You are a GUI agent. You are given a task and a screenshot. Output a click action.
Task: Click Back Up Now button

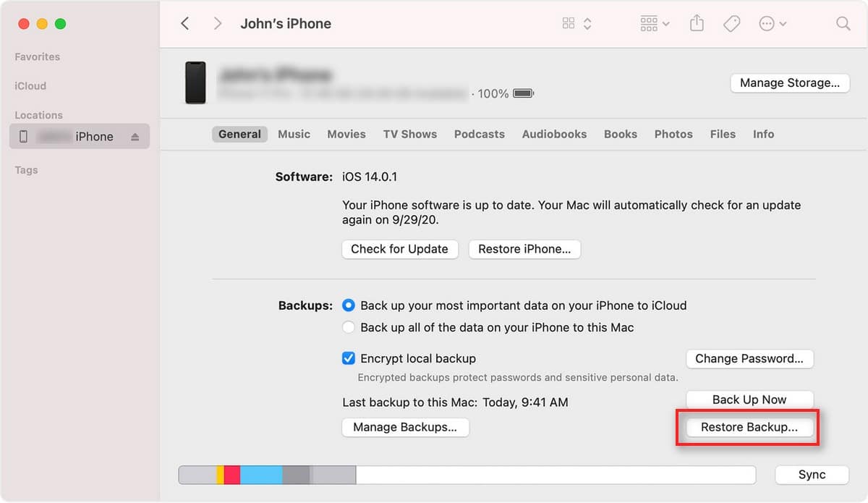pyautogui.click(x=749, y=400)
